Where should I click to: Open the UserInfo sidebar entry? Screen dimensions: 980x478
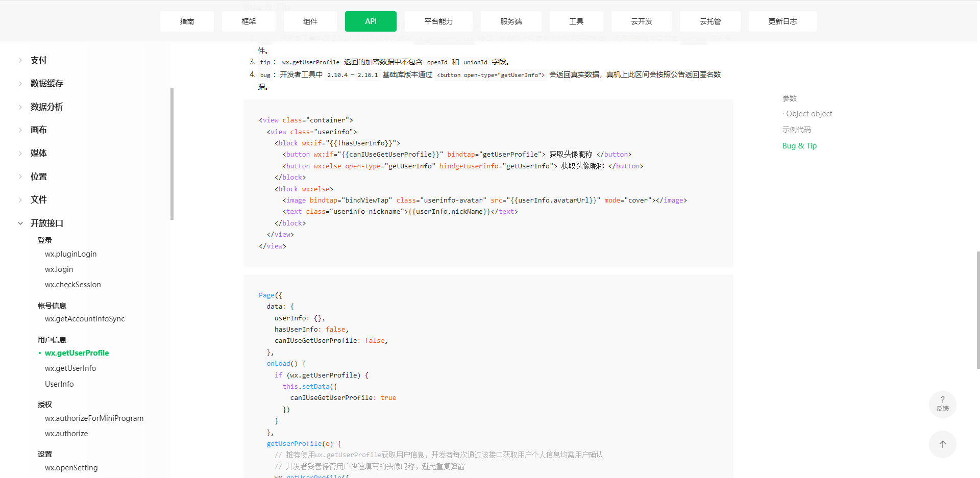pos(59,384)
